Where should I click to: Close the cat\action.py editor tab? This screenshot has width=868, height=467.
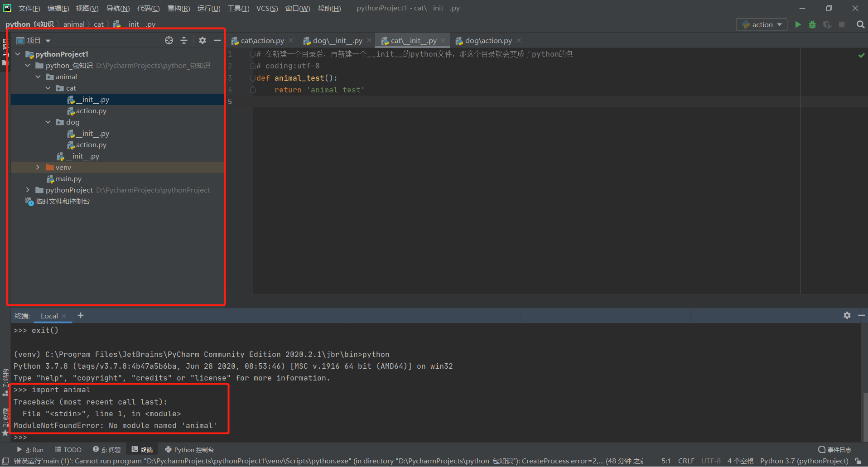pos(291,40)
